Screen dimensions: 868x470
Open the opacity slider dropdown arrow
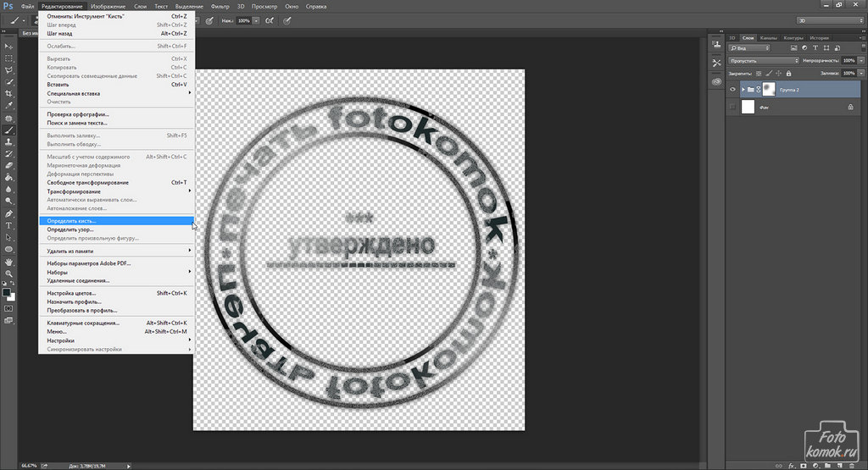[861, 61]
